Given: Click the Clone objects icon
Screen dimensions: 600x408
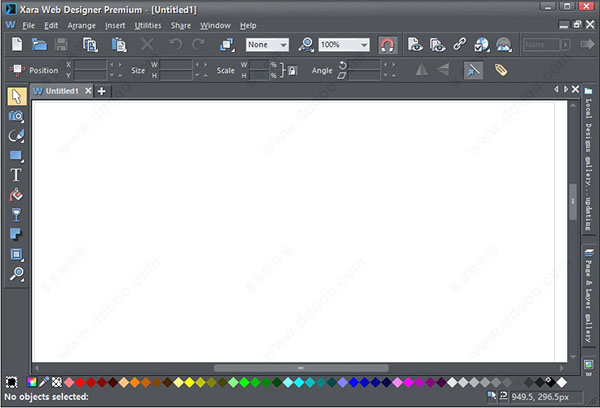Looking at the screenshot, I should 227,45.
